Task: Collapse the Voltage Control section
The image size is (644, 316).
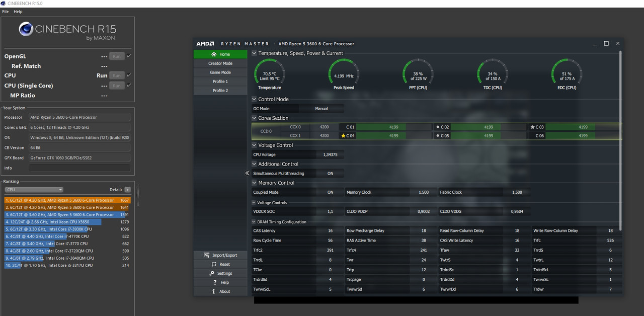Action: click(254, 145)
